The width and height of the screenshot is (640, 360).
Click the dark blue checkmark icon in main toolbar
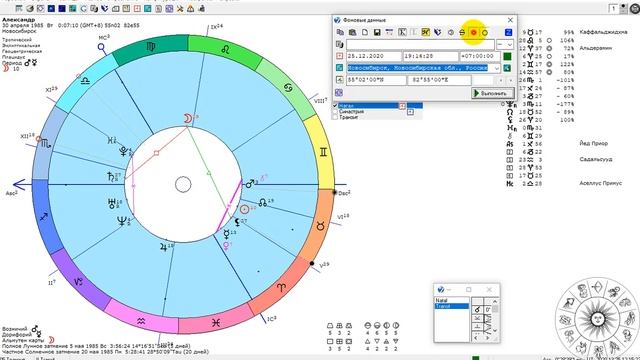[x=104, y=9]
